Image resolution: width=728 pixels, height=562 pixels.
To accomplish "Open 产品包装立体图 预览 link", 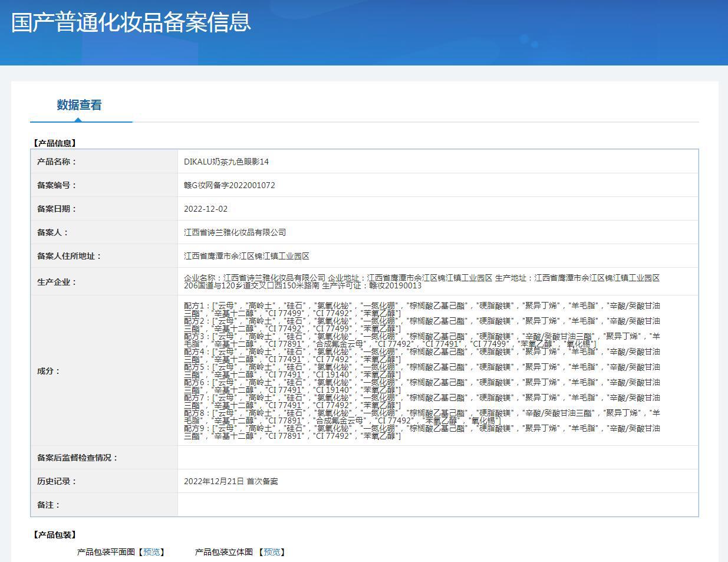I will click(x=272, y=552).
